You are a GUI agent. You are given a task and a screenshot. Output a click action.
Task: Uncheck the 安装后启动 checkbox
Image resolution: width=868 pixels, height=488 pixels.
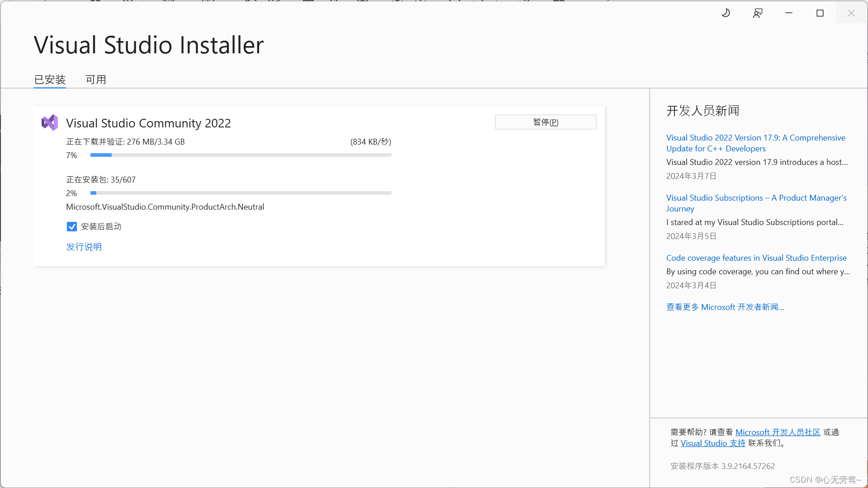click(72, 226)
